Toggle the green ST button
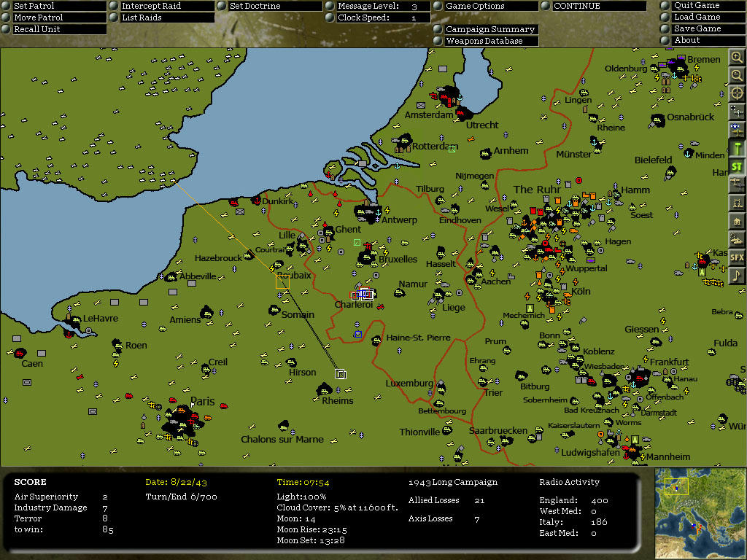The width and height of the screenshot is (747, 560). coord(737,167)
